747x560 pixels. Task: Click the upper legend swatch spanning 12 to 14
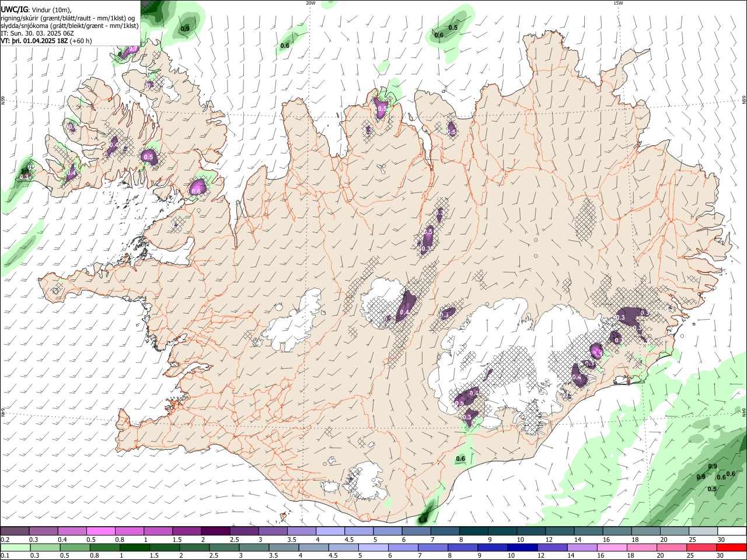tap(560, 531)
